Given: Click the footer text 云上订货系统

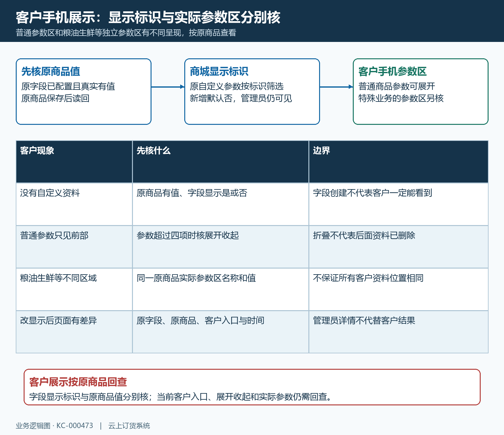Looking at the screenshot, I should coord(129,426).
